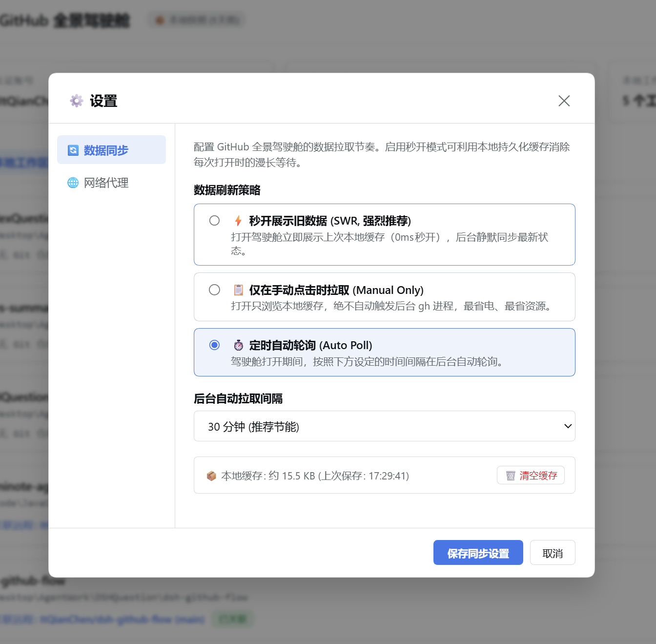The height and width of the screenshot is (644, 656).
Task: Click the lightning bolt icon of SWR option
Action: (x=238, y=221)
